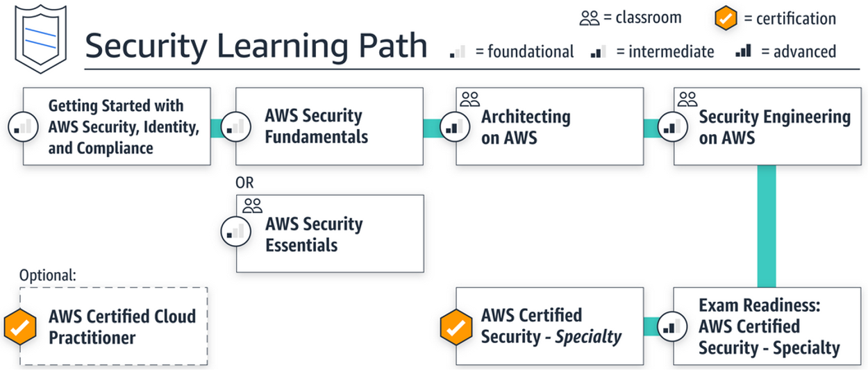This screenshot has width=868, height=370.
Task: Click the "= intermediate" legend text
Action: (x=665, y=51)
